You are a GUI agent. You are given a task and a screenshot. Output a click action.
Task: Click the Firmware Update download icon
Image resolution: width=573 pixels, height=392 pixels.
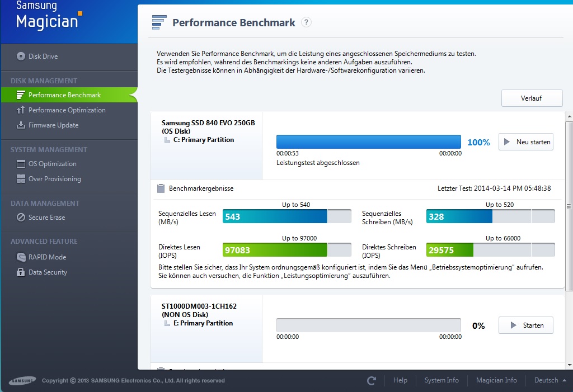click(x=21, y=125)
